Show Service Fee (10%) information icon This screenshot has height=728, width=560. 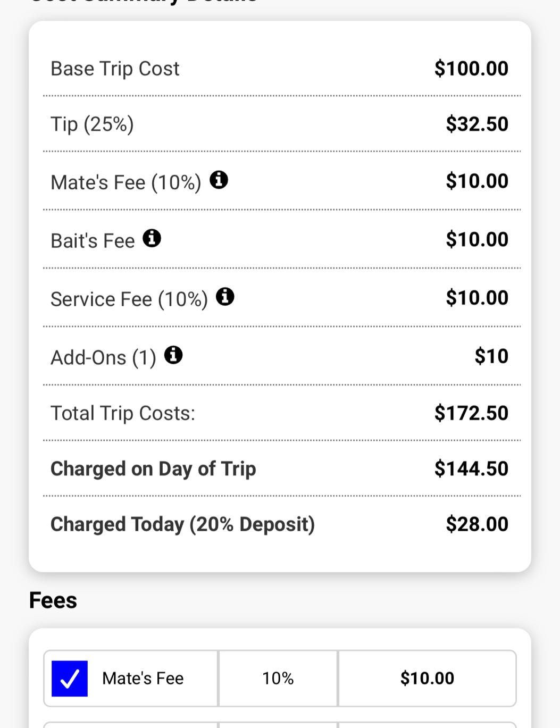[225, 297]
